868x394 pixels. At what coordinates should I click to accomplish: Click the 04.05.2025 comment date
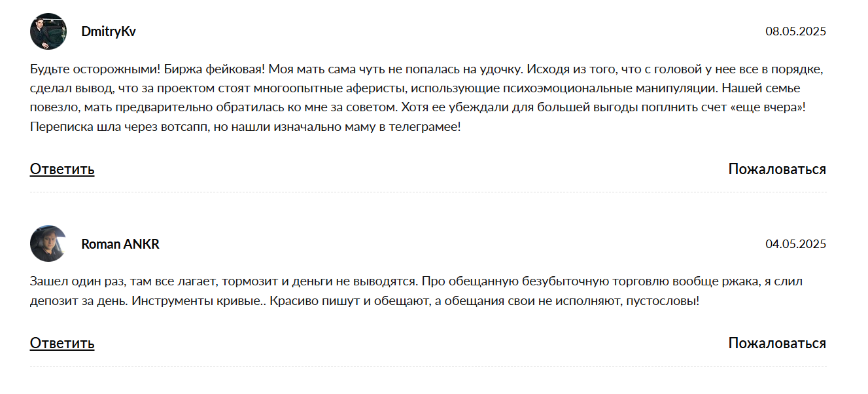(795, 244)
